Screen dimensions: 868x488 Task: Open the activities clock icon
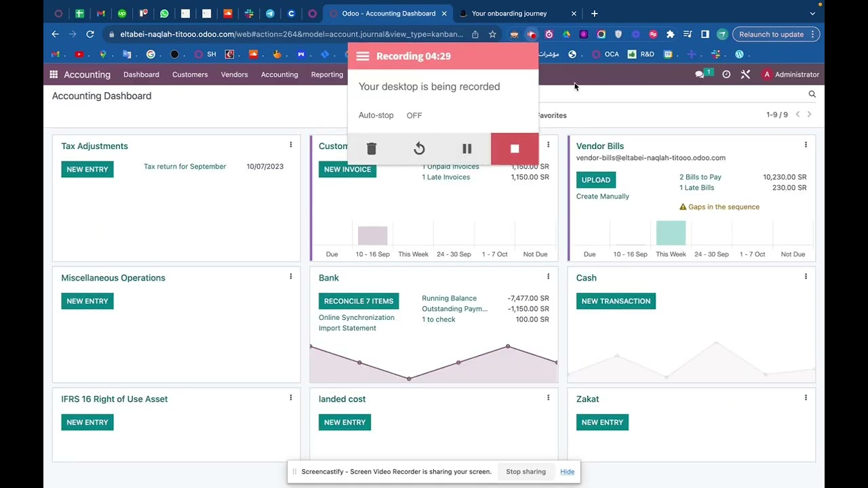(x=726, y=75)
